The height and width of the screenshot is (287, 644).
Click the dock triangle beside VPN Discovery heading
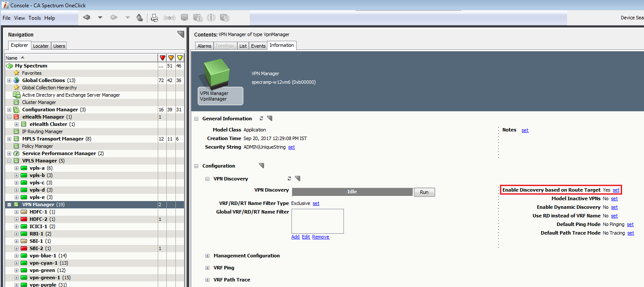297,178
